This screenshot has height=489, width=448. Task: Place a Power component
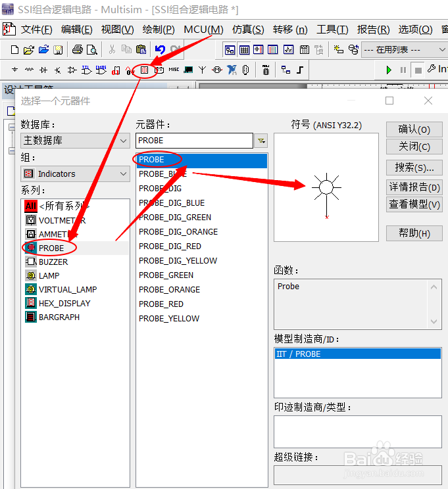point(159,70)
